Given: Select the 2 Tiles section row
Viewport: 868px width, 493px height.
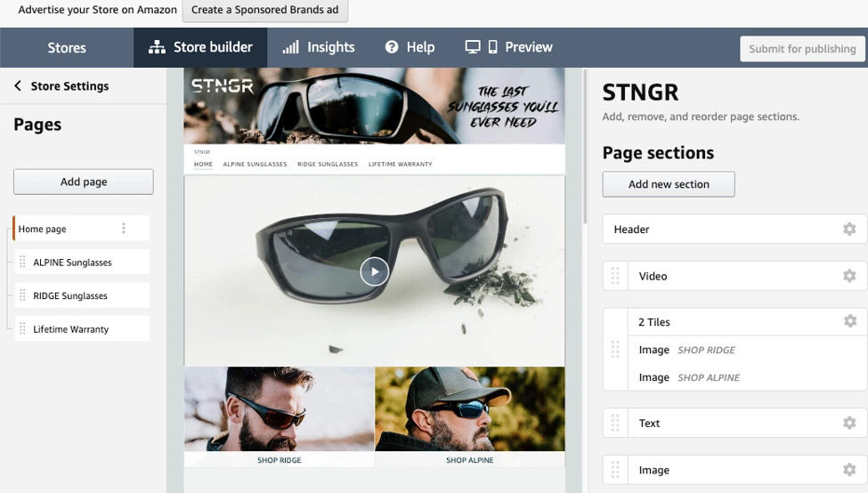Looking at the screenshot, I should (747, 321).
